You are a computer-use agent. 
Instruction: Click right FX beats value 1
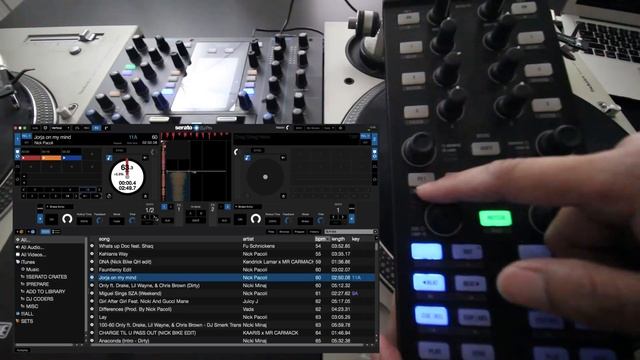click(x=338, y=210)
